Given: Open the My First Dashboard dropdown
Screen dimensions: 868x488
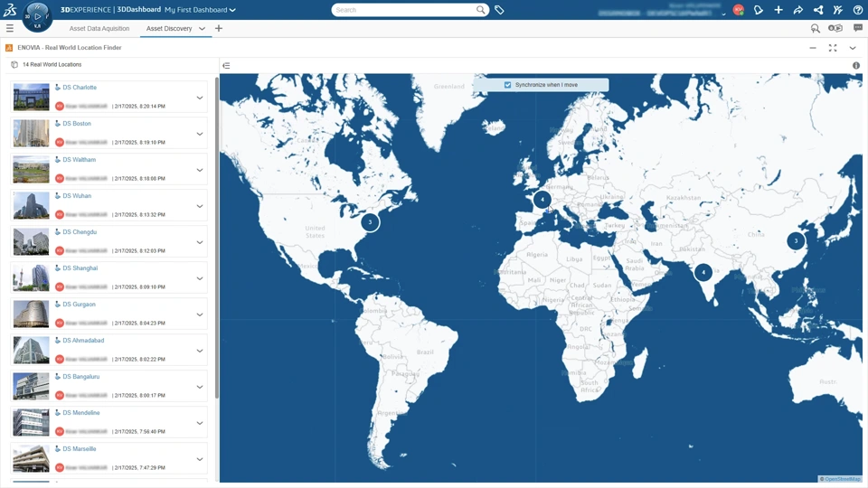Looking at the screenshot, I should coord(232,10).
